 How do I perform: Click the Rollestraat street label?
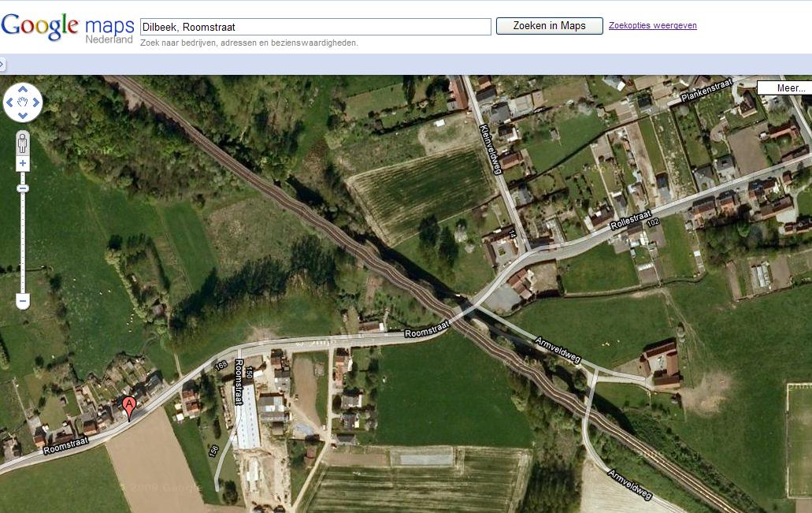tap(632, 219)
